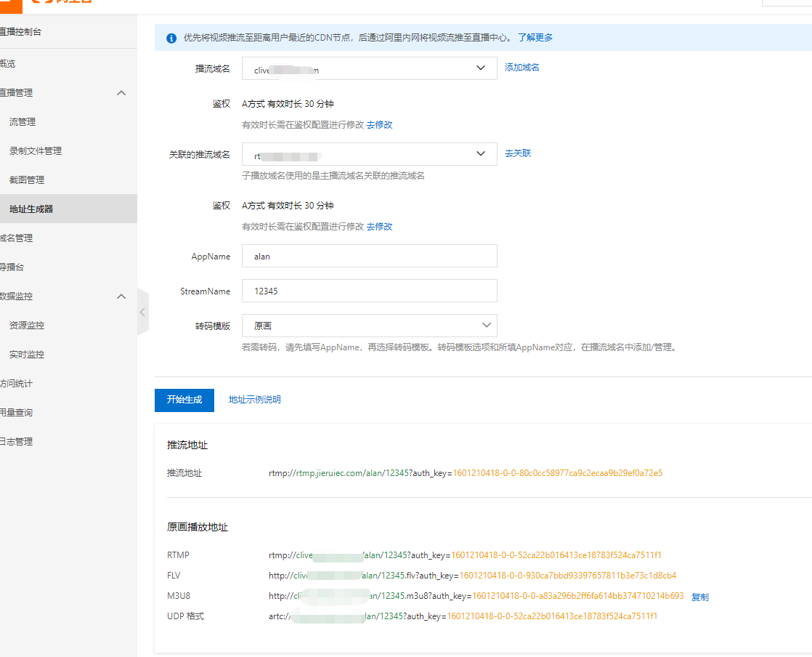This screenshot has width=812, height=657.
Task: Navigate to 流管理 in the sidebar
Action: click(x=22, y=121)
